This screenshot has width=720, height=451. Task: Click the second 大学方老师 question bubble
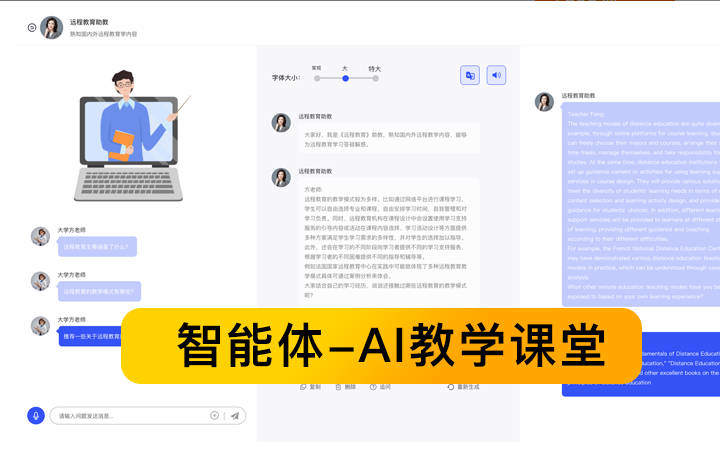[98, 292]
